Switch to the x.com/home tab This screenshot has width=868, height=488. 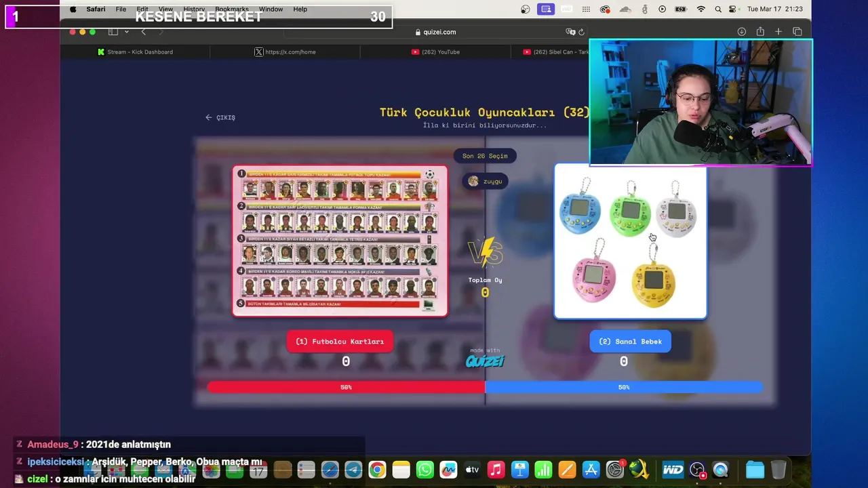(285, 52)
